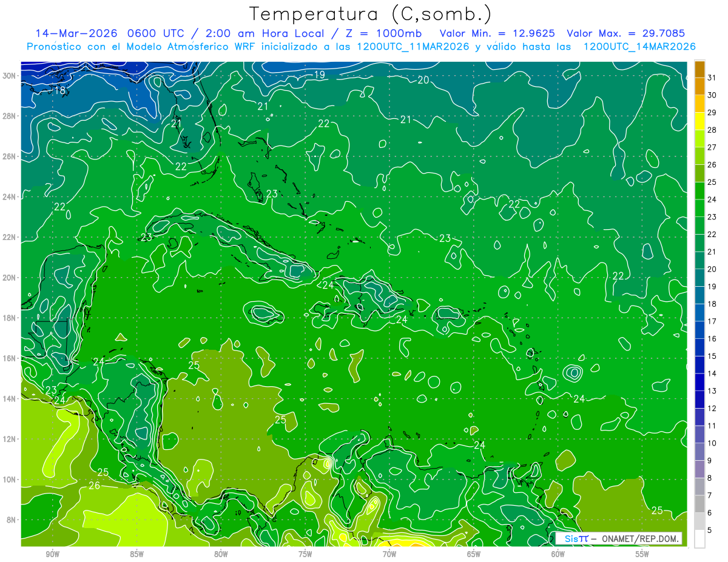Click the '22N' latitude axis label
The image size is (728, 562).
(x=10, y=236)
